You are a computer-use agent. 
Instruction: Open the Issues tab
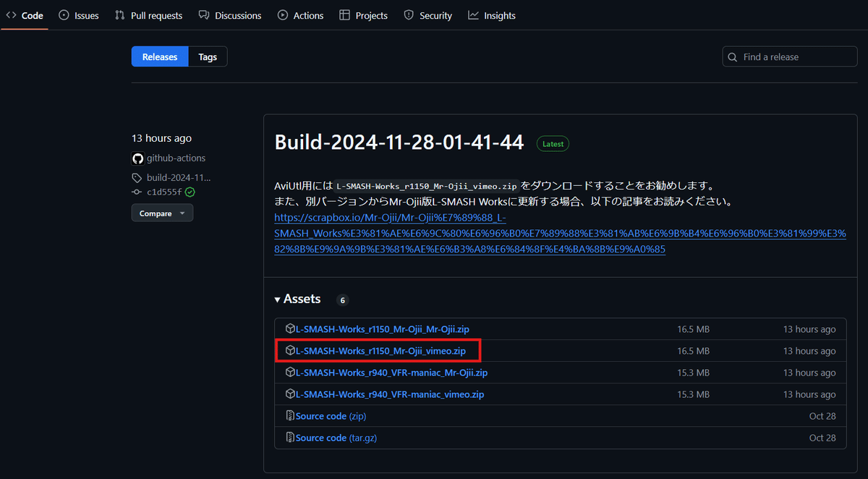(x=78, y=15)
